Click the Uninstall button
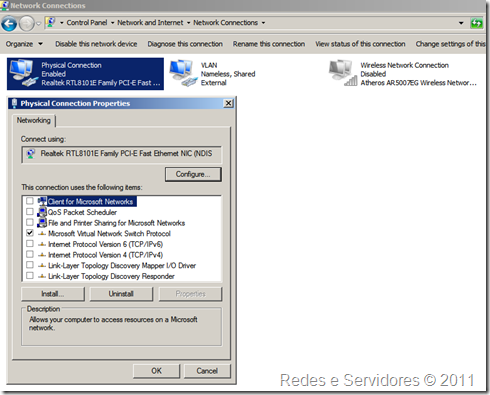 [x=121, y=294]
